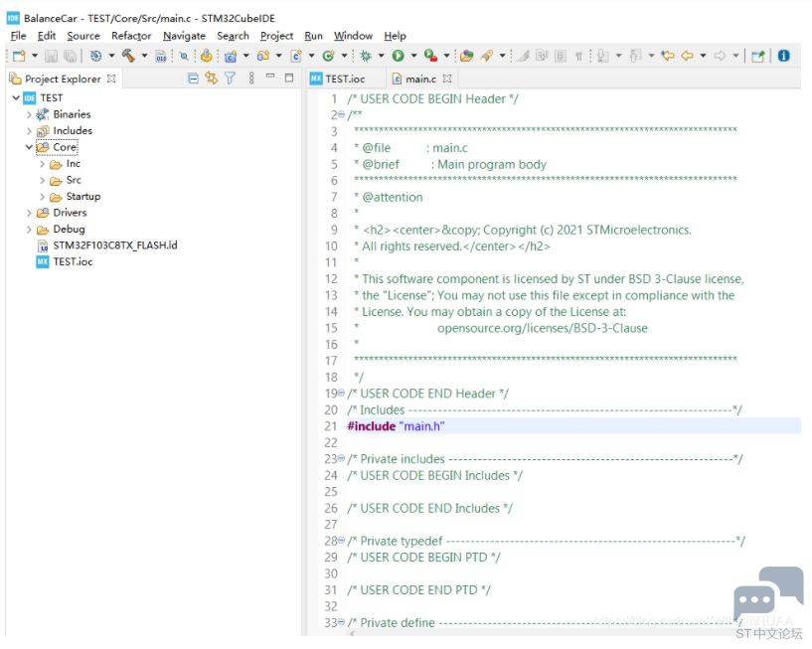Open the Navigate menu

pyautogui.click(x=184, y=36)
